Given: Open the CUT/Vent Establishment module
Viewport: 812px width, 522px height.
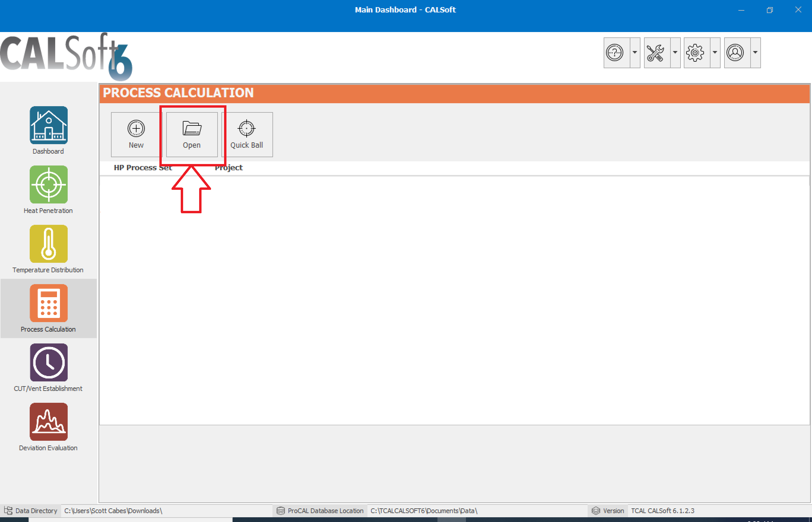Looking at the screenshot, I should [48, 362].
